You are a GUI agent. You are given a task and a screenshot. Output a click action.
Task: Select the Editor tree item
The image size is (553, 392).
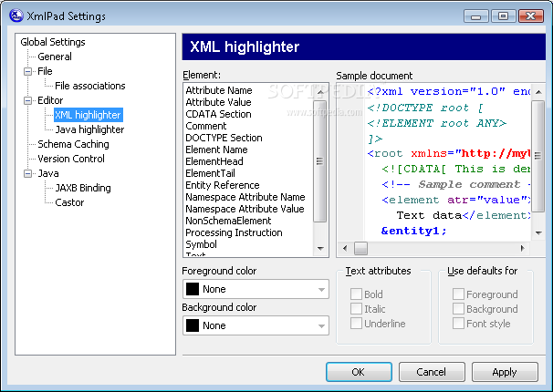tap(50, 100)
